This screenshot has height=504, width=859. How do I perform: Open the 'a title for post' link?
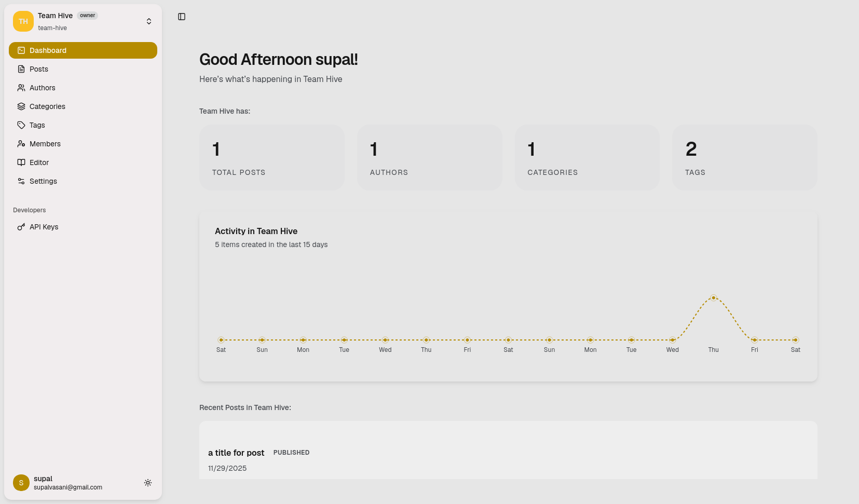point(236,453)
